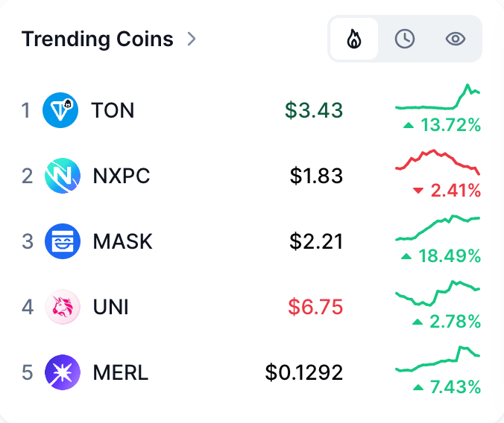504x423 pixels.
Task: Select the flame trending tab
Action: click(354, 39)
